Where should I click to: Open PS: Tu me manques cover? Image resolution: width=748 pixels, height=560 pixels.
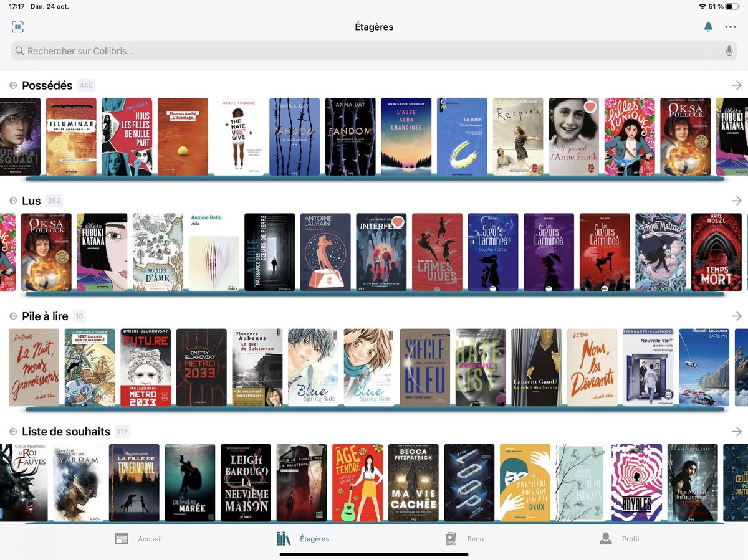click(581, 483)
